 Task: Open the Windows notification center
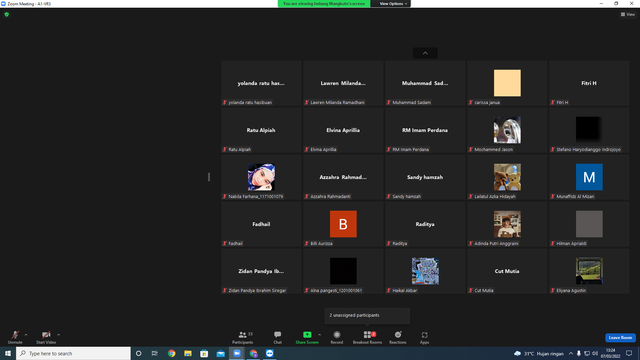pyautogui.click(x=629, y=353)
